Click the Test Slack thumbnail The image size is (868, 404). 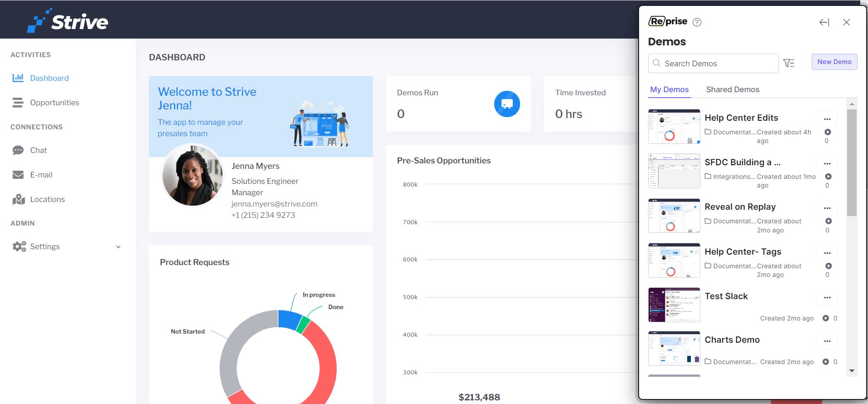pos(674,305)
